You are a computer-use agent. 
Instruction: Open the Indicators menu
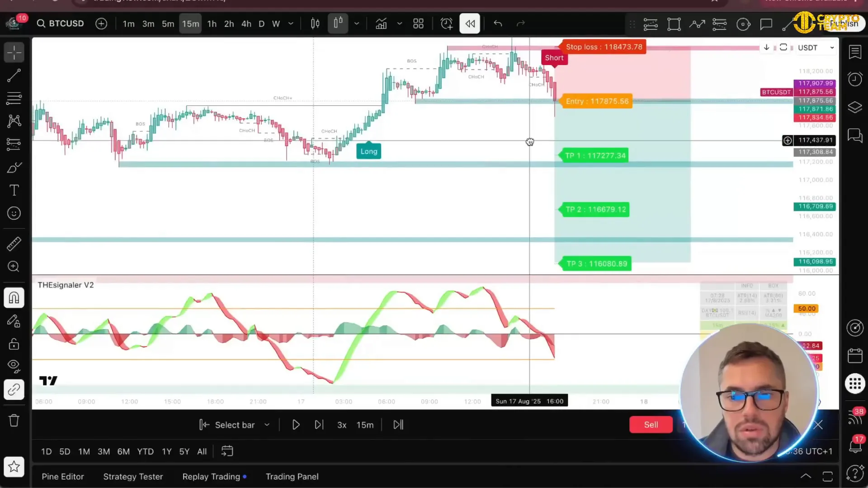pos(381,23)
